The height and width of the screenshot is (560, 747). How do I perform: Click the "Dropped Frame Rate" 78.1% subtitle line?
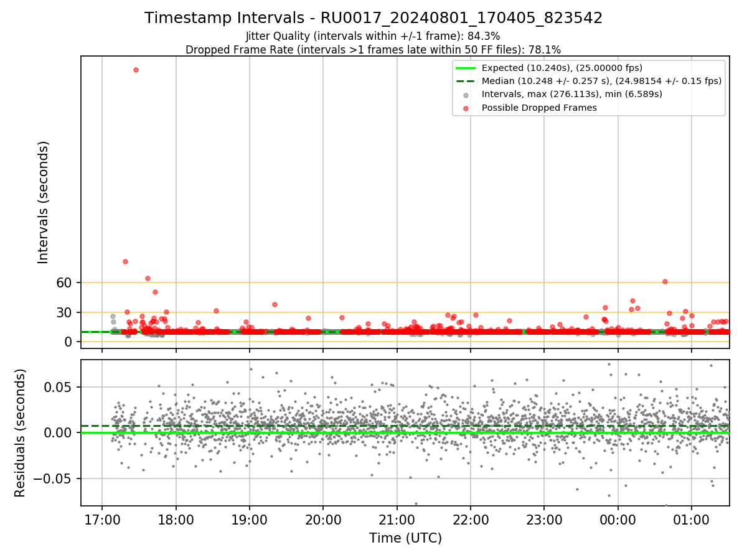point(373,50)
